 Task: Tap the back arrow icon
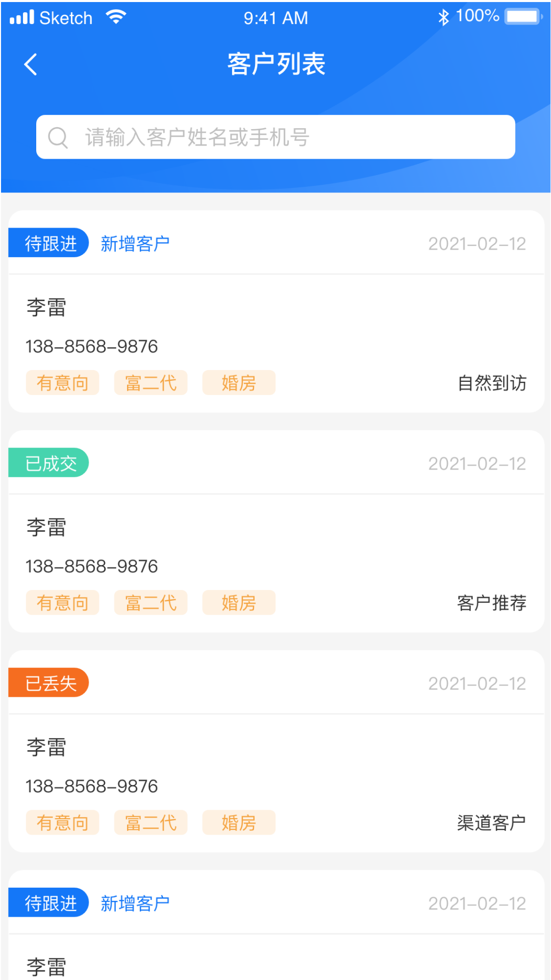[31, 64]
